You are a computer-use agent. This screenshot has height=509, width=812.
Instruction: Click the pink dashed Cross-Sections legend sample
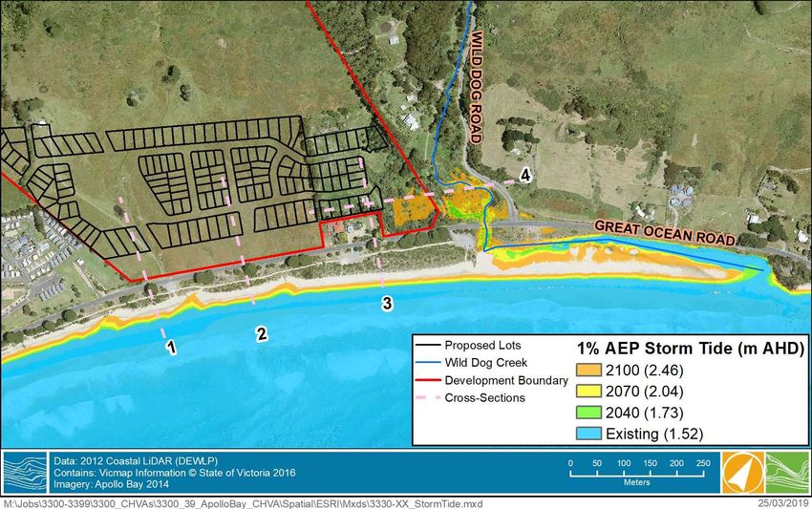(428, 398)
